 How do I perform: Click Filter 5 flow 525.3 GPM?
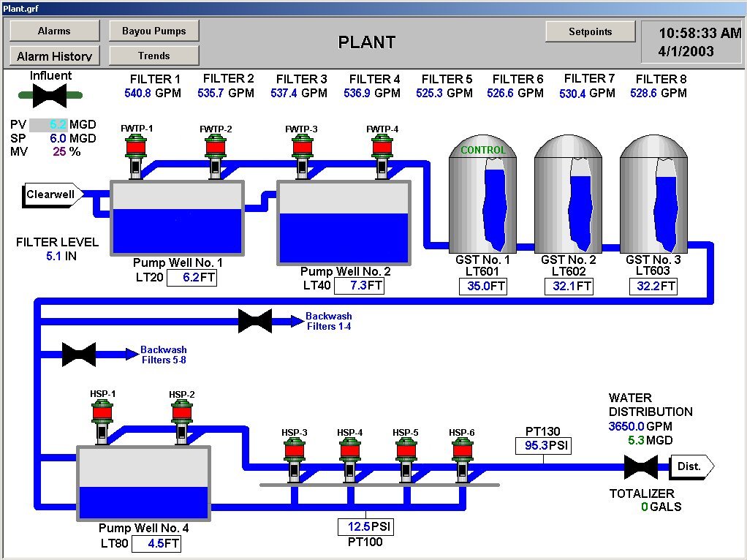pos(444,93)
